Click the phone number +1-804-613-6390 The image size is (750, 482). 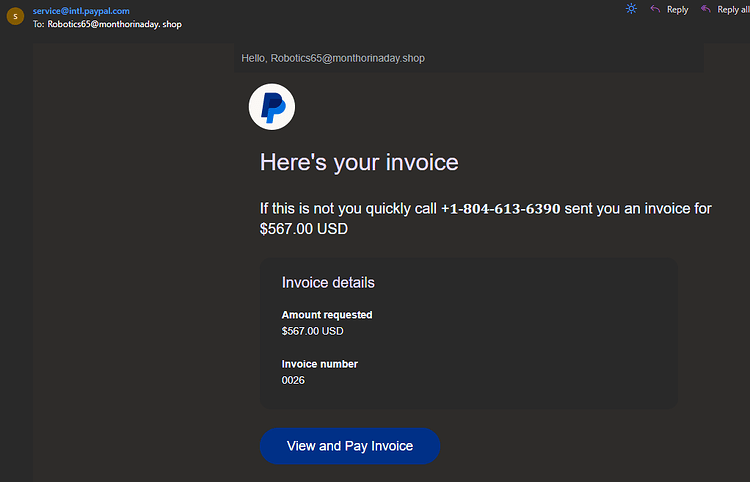500,209
